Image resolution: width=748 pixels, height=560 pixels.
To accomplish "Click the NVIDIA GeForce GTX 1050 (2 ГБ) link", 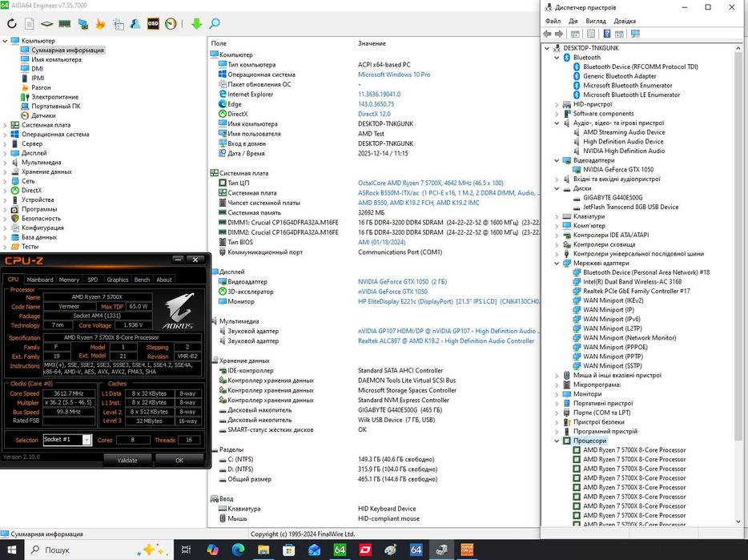I will tap(402, 282).
